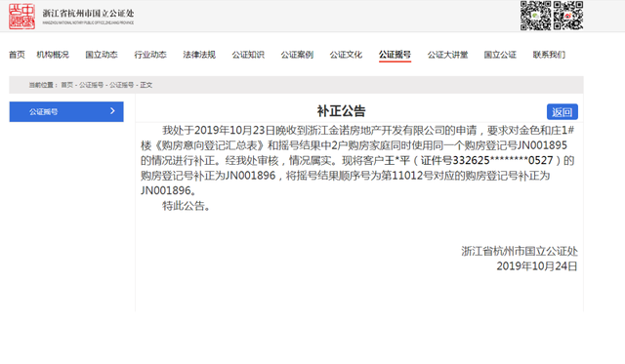Open the 机构概况 menu item

53,55
